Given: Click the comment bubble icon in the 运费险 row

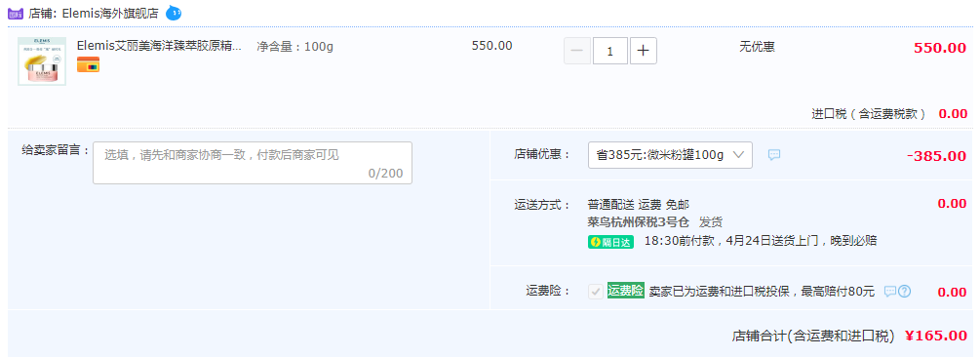Looking at the screenshot, I should (x=890, y=292).
